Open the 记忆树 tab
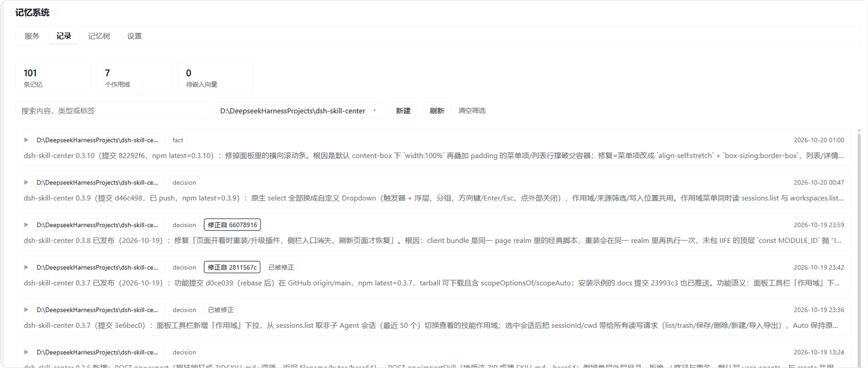Viewport: 868px width, 368px height. (99, 36)
